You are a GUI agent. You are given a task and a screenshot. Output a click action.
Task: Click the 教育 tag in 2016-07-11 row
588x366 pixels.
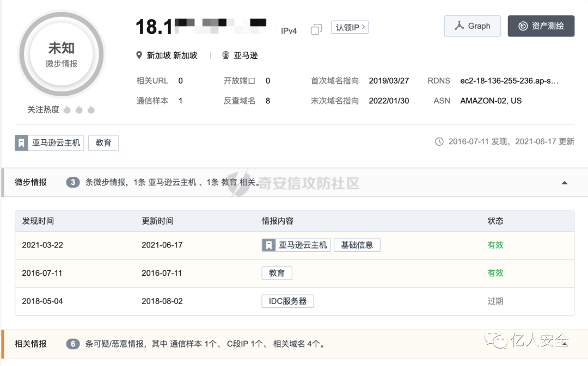pos(277,273)
